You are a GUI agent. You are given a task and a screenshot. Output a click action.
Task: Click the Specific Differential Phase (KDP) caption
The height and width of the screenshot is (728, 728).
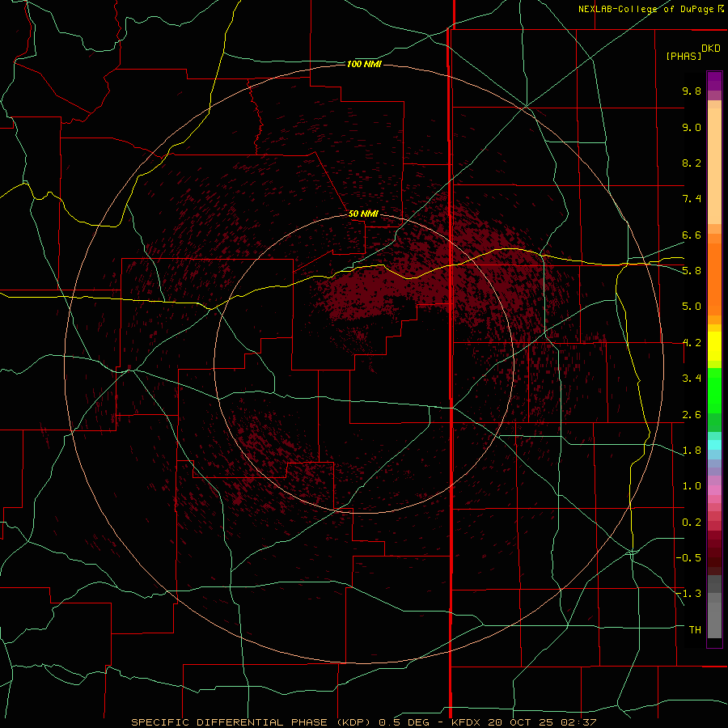251,722
